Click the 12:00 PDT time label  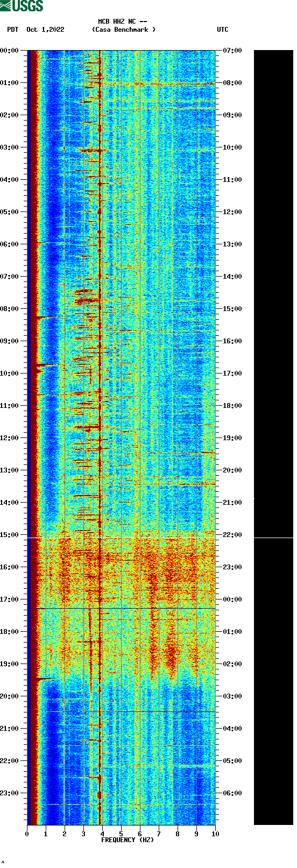(x=10, y=438)
